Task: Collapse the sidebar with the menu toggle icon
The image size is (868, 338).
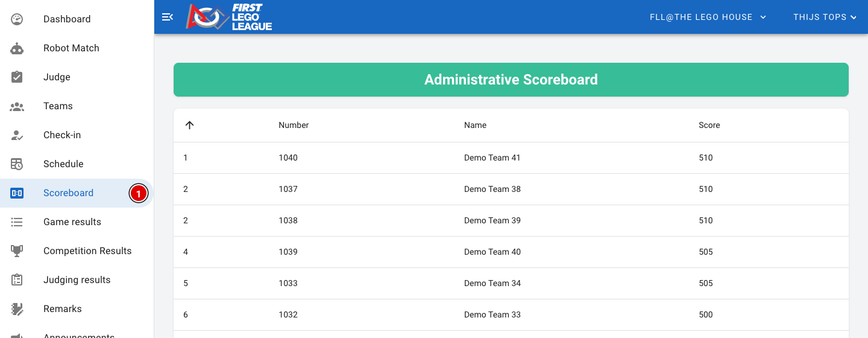Action: tap(168, 17)
